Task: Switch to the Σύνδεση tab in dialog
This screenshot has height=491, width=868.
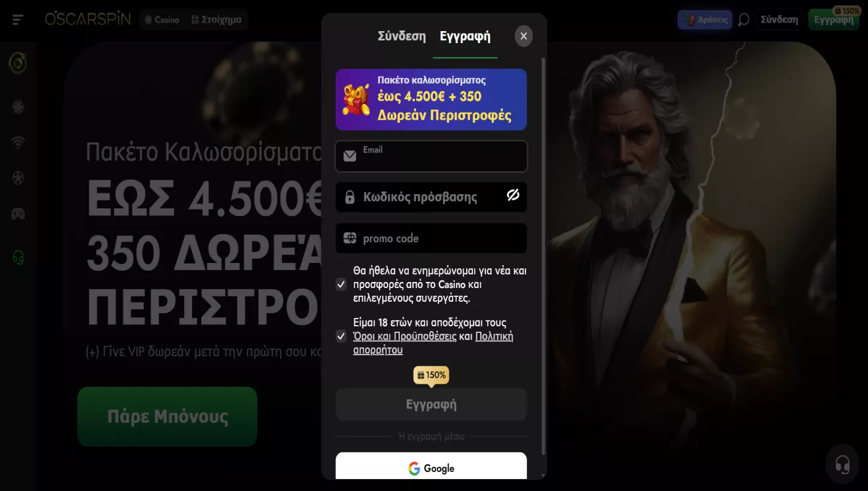Action: (402, 36)
